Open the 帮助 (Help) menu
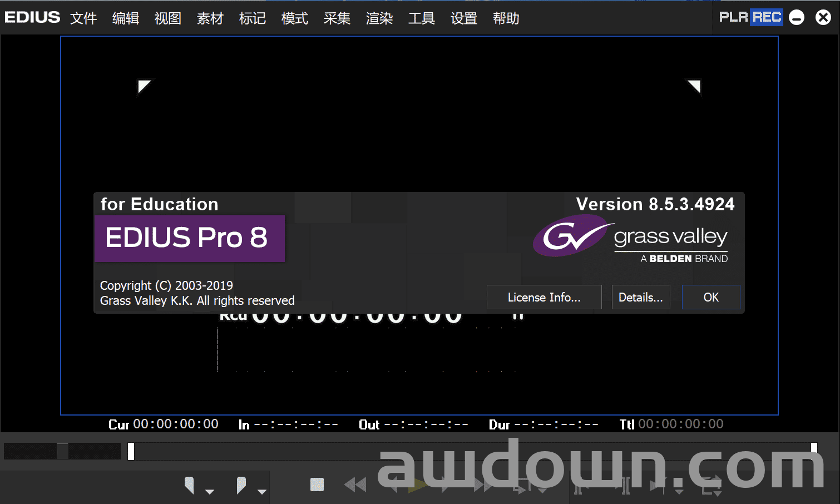The height and width of the screenshot is (504, 840). [x=506, y=18]
